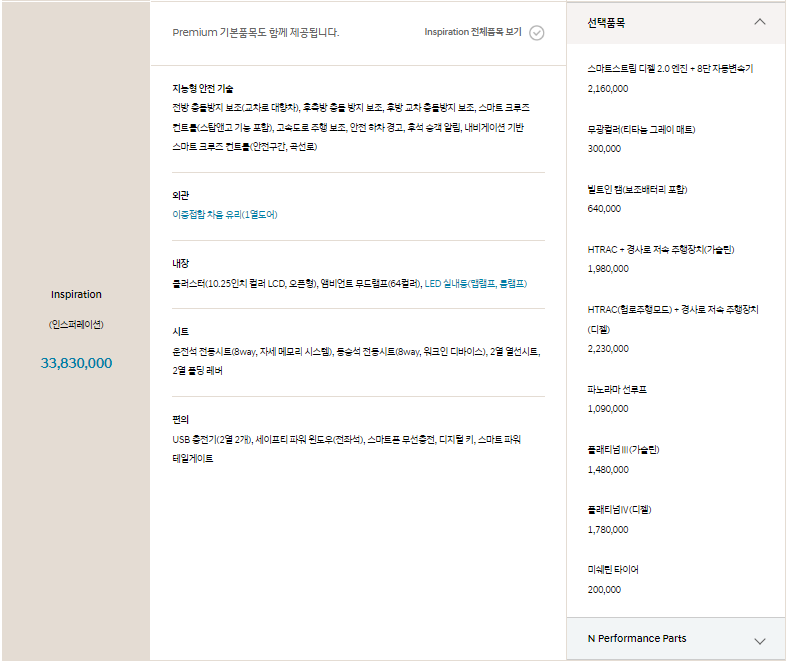This screenshot has width=789, height=662.
Task: Open the LED 실내등(맵램프, 룸램프) link
Action: 476,284
